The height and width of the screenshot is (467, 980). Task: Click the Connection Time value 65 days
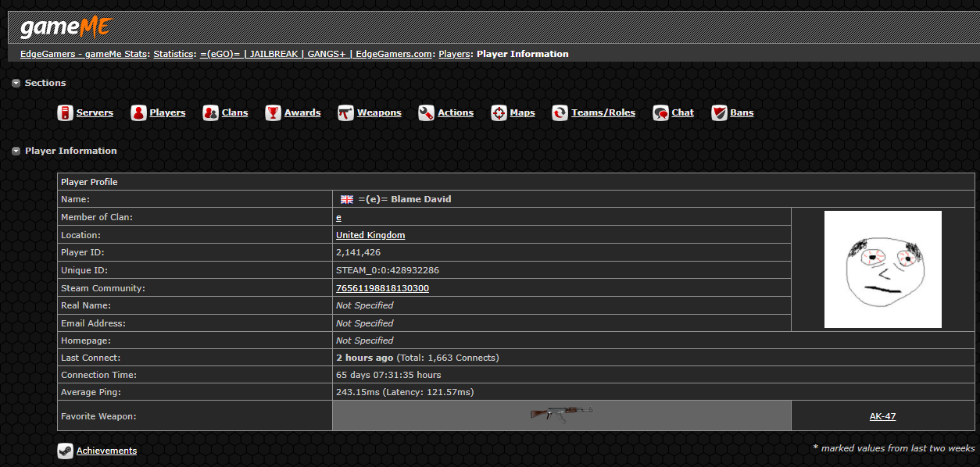tap(388, 375)
